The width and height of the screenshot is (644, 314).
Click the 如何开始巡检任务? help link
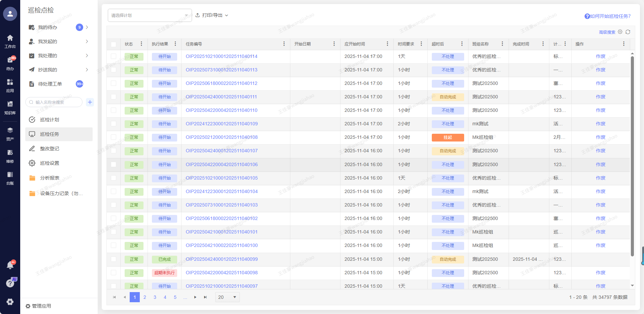(x=607, y=16)
